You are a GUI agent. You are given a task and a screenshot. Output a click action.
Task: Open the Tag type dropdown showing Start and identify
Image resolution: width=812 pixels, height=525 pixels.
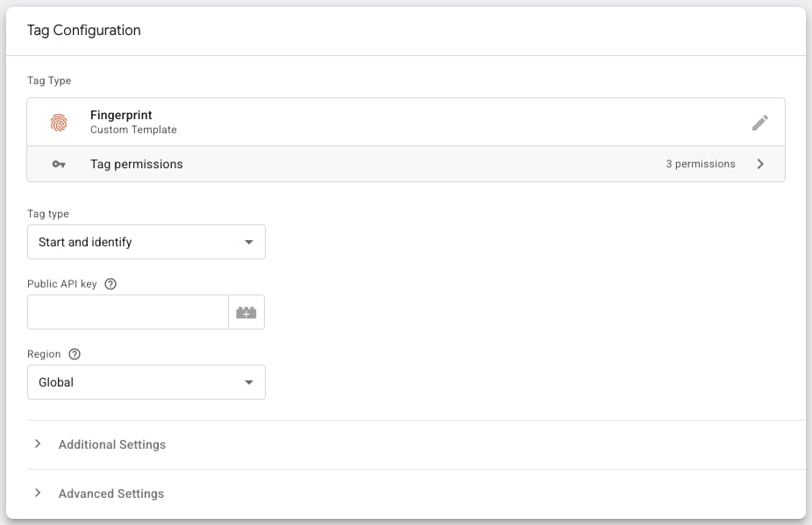(146, 242)
